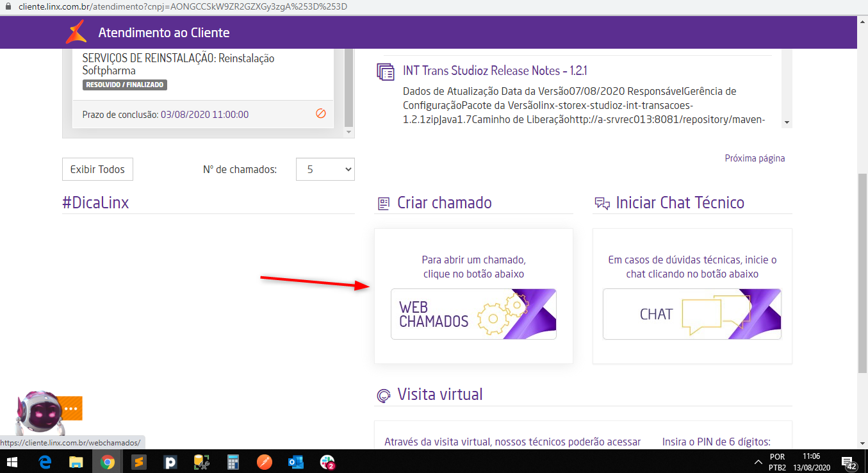Click the Criar chamado form icon
The image size is (868, 473).
383,204
